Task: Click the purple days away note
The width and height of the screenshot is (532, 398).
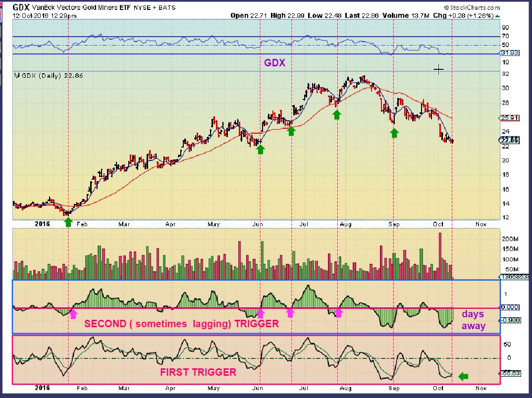Action: 474,320
